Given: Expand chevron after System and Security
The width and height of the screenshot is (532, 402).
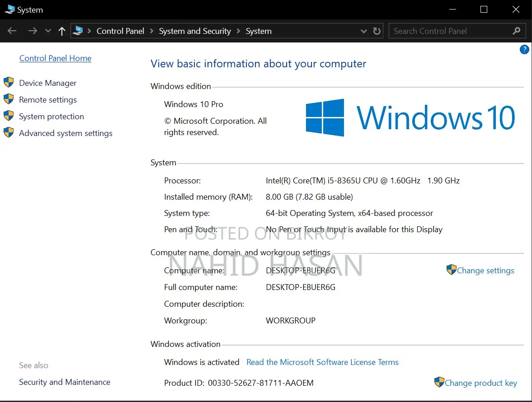Looking at the screenshot, I should tap(239, 31).
